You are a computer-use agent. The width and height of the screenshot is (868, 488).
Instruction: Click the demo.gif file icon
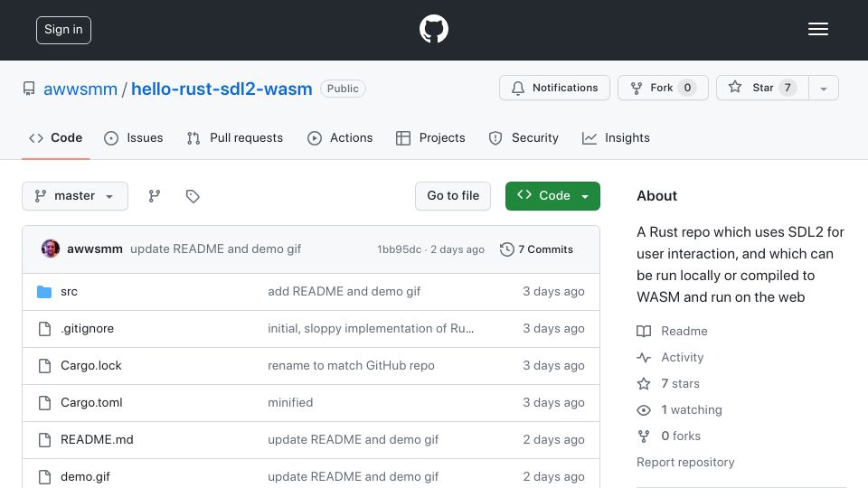pos(45,477)
